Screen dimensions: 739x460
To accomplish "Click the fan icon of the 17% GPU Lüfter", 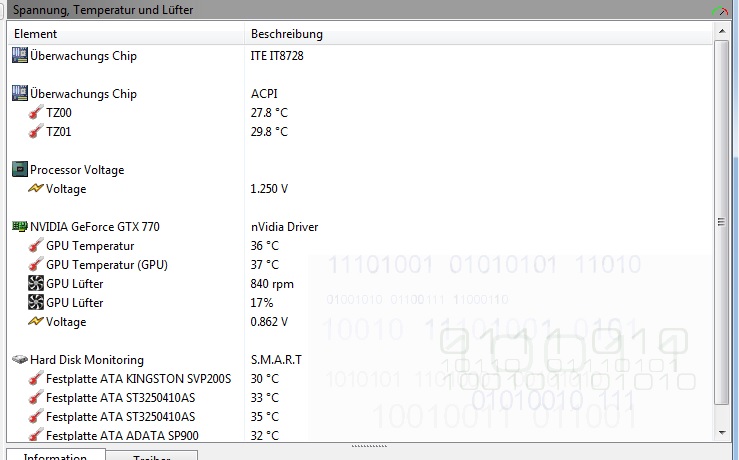I will [x=36, y=302].
